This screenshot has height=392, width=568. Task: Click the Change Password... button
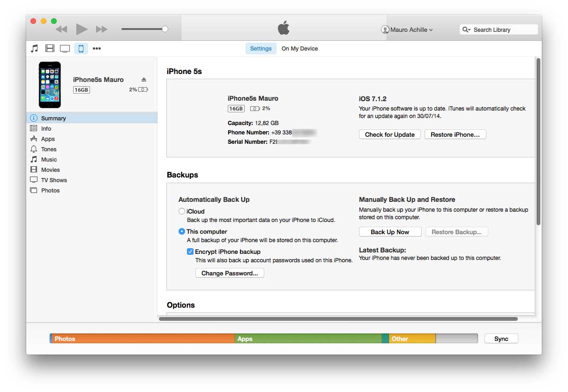coord(230,273)
